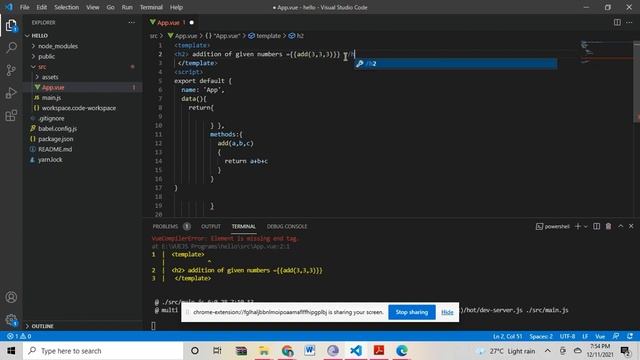Open Microsoft Word from taskbar
Screen dimensions: 640x360
pos(310,351)
